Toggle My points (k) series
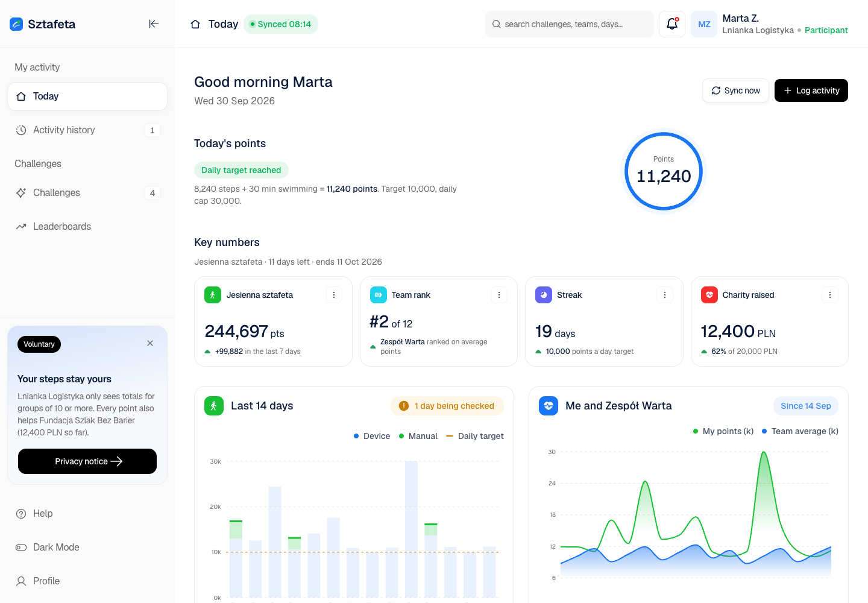Screen dimensions: 868x603 click(x=723, y=431)
